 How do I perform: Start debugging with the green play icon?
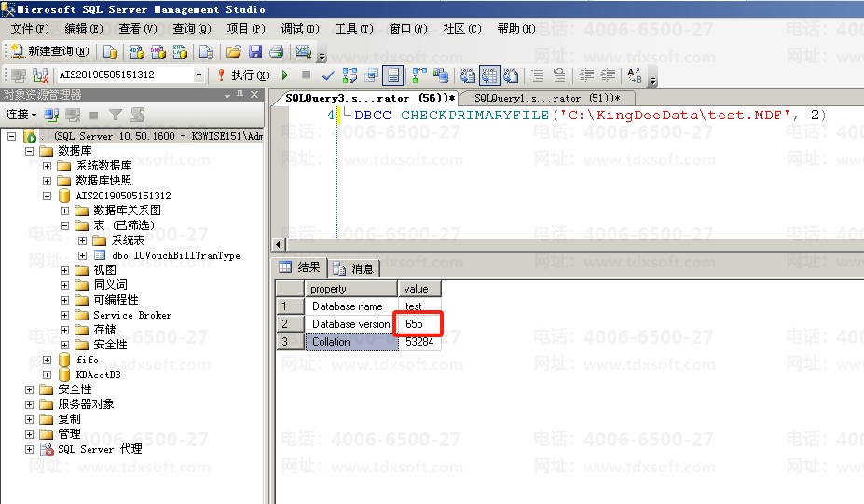285,75
